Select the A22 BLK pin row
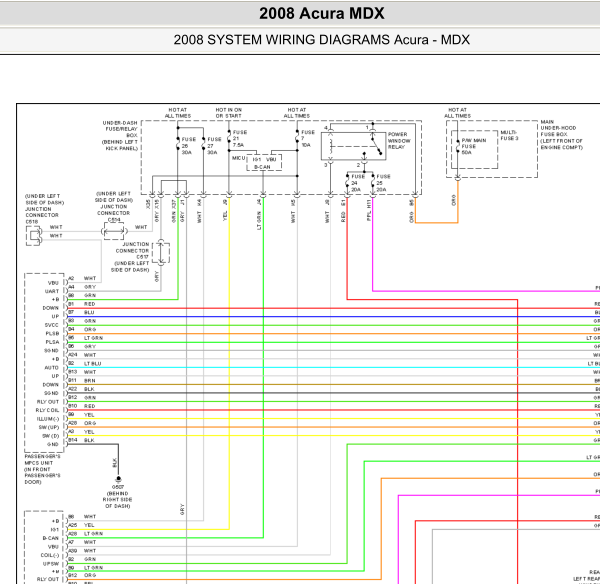600x584 pixels. [x=82, y=389]
